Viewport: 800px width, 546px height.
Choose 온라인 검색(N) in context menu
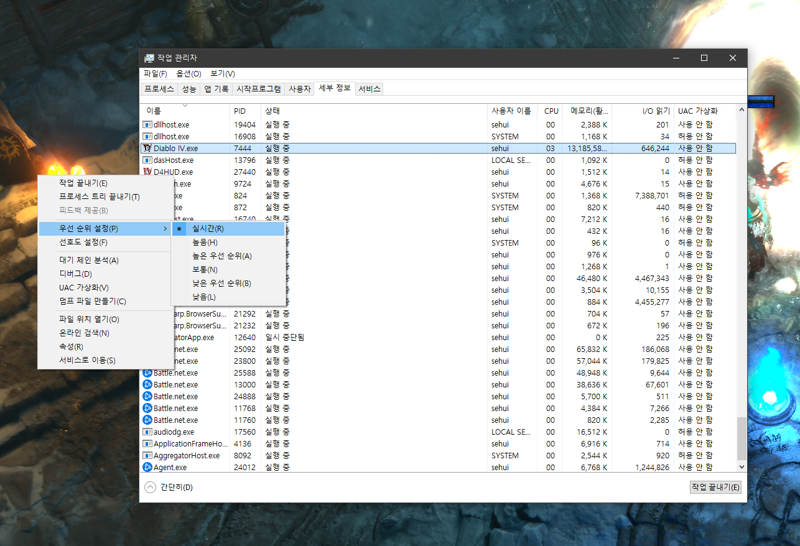click(x=105, y=333)
